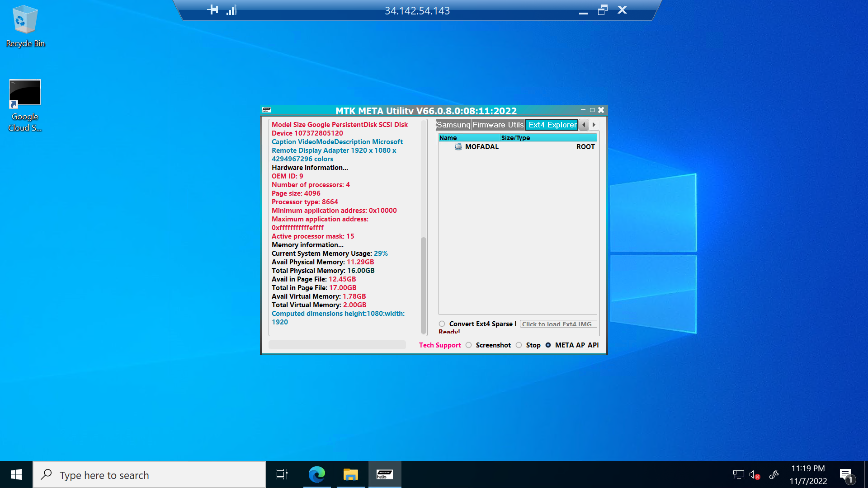Click the 34.142.54.143 session address label
This screenshot has width=868, height=488.
tap(417, 10)
